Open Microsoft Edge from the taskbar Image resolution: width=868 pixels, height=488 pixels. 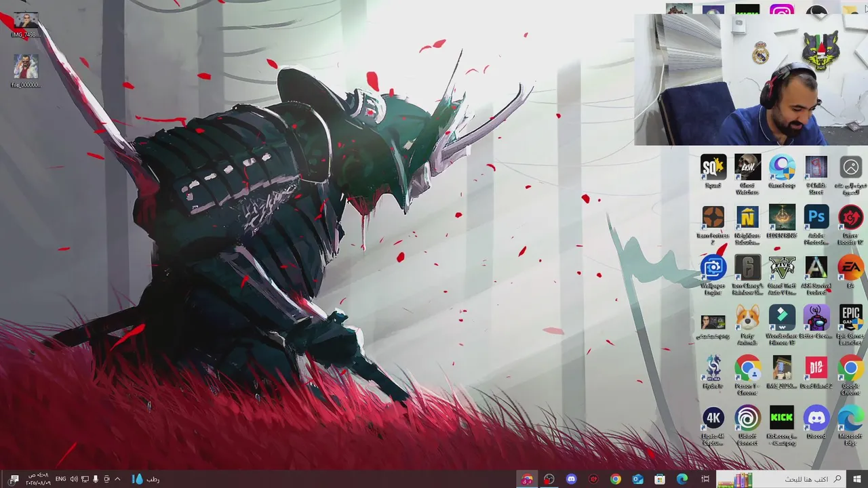(682, 479)
